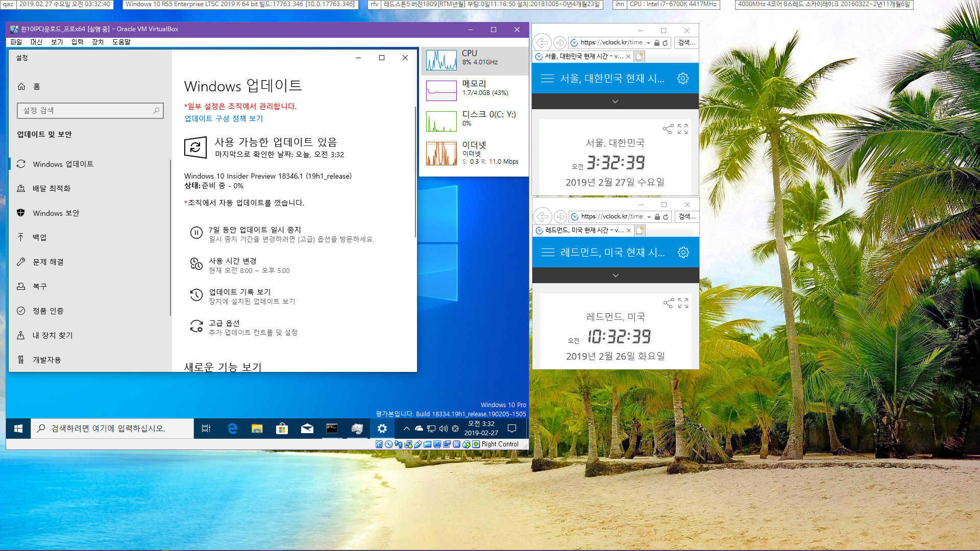Share the Redmond clock

[668, 303]
